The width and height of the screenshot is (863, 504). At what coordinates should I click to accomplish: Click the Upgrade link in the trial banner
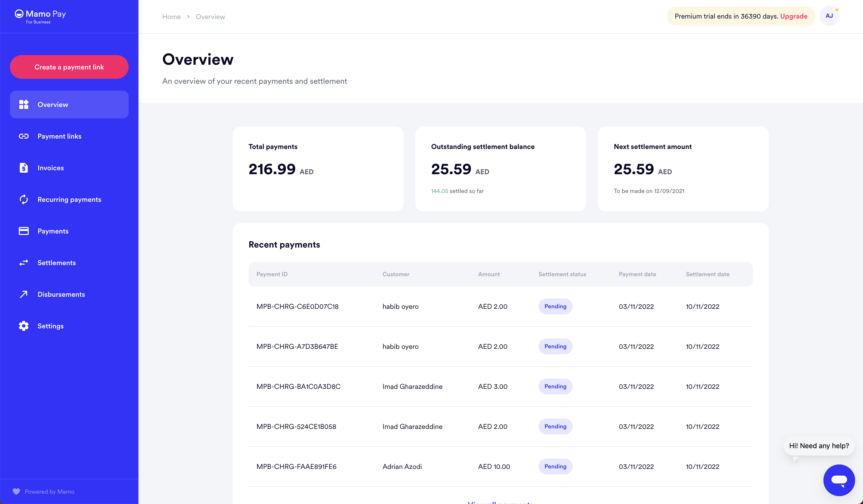coord(794,16)
